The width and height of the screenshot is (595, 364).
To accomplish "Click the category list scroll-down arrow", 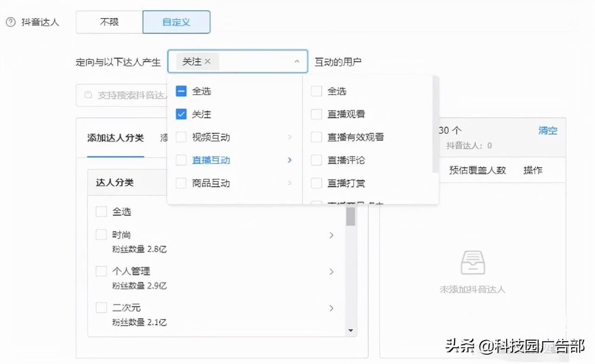I will coord(350,331).
